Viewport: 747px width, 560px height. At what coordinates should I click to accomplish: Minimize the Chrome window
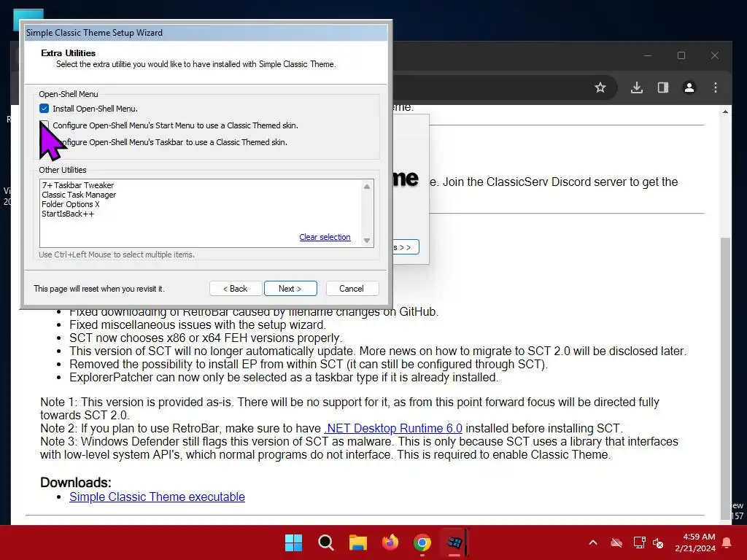pyautogui.click(x=648, y=55)
